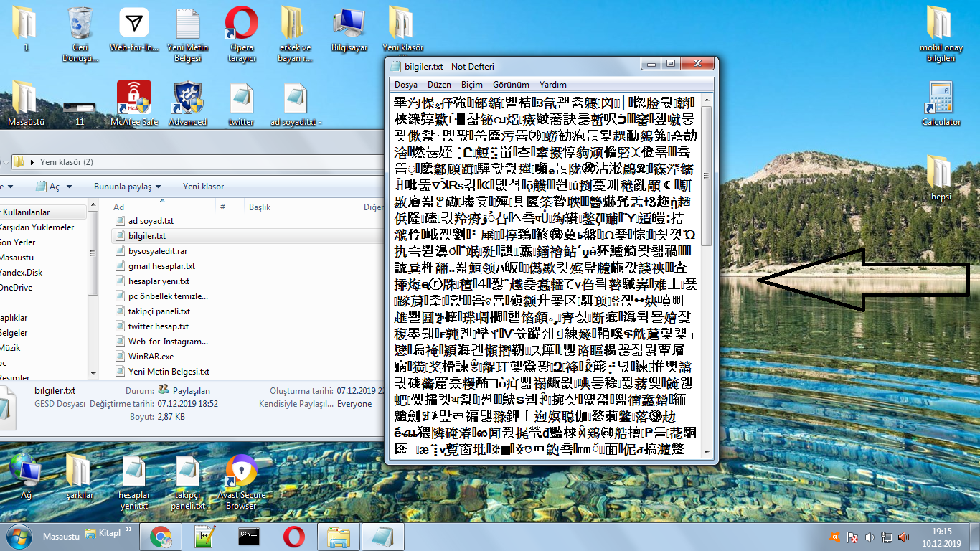Open the Düzen menu in Notepad
The width and height of the screenshot is (980, 551).
click(439, 85)
